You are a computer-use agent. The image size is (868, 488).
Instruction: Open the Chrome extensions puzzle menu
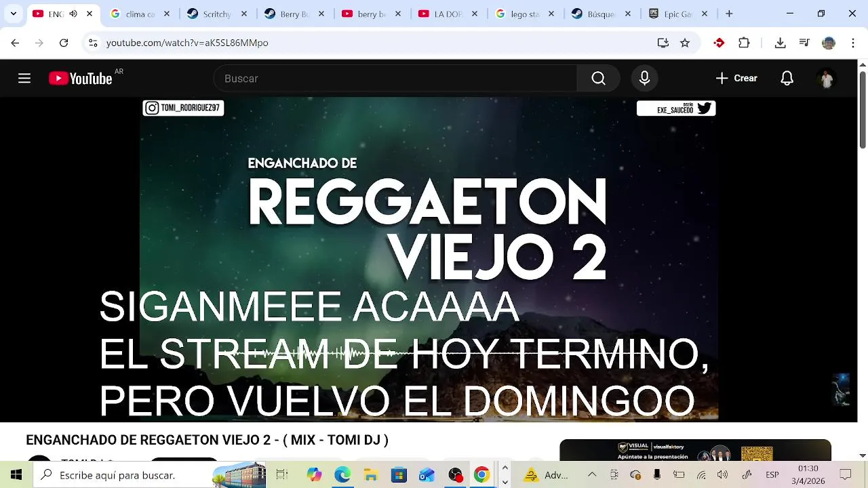744,43
